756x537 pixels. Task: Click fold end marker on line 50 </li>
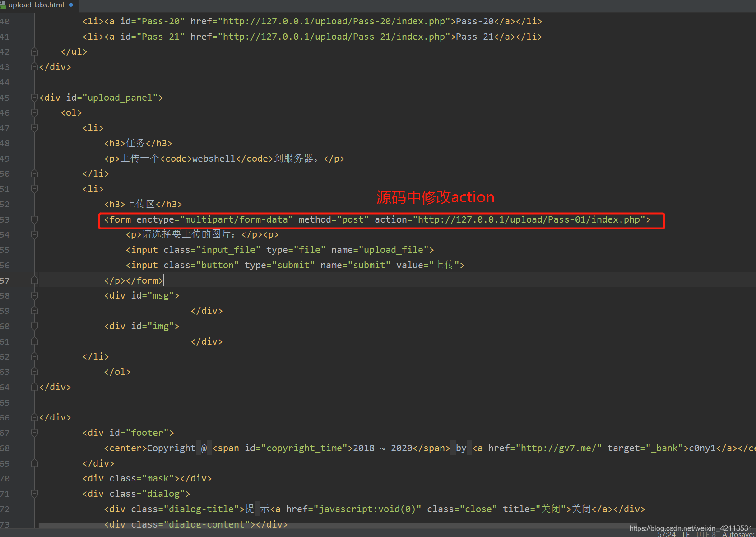tap(34, 173)
